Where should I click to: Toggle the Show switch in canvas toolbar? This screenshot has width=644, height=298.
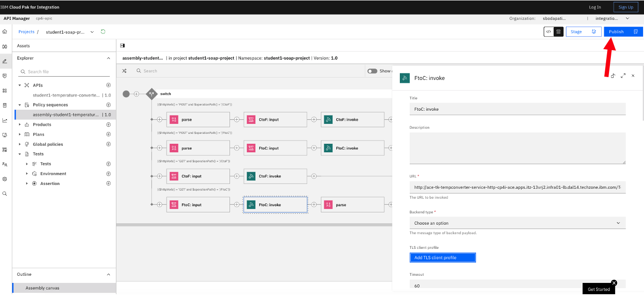(x=372, y=71)
